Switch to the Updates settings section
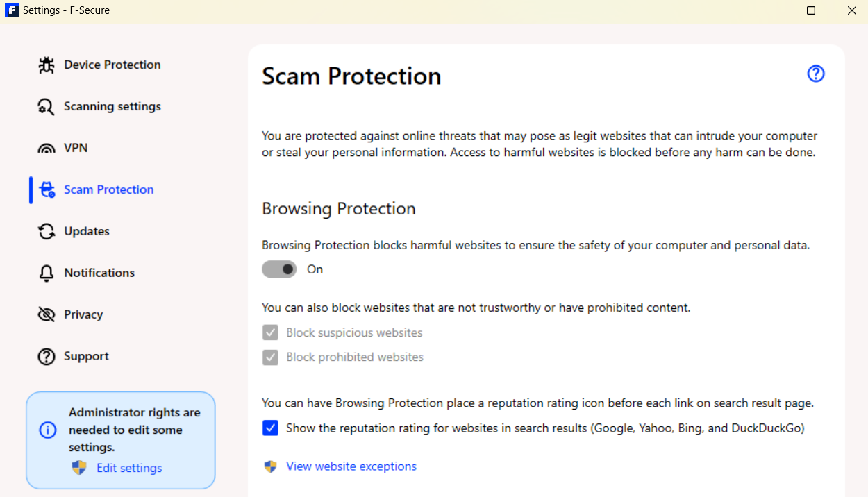 tap(86, 230)
